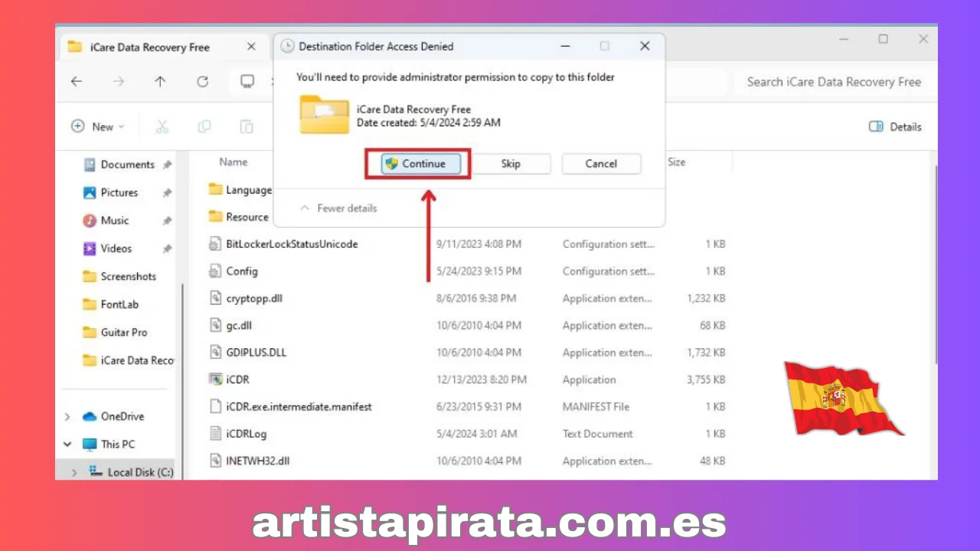The image size is (980, 551).
Task: Click the Pictures pin icon
Action: [x=167, y=193]
